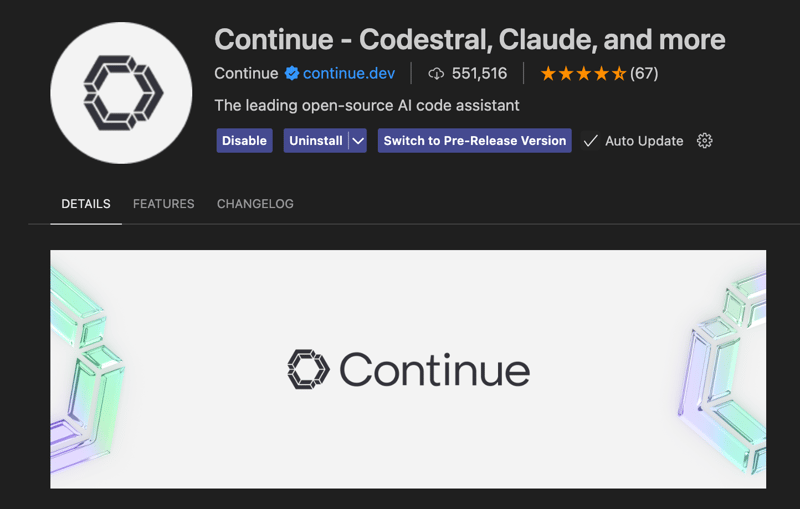Click the five-star rating stars

point(583,74)
